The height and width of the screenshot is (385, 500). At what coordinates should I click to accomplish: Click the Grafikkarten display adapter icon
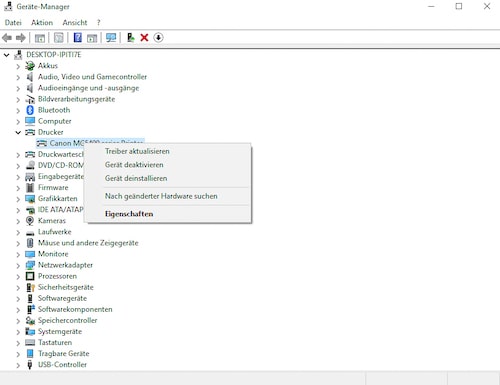30,199
